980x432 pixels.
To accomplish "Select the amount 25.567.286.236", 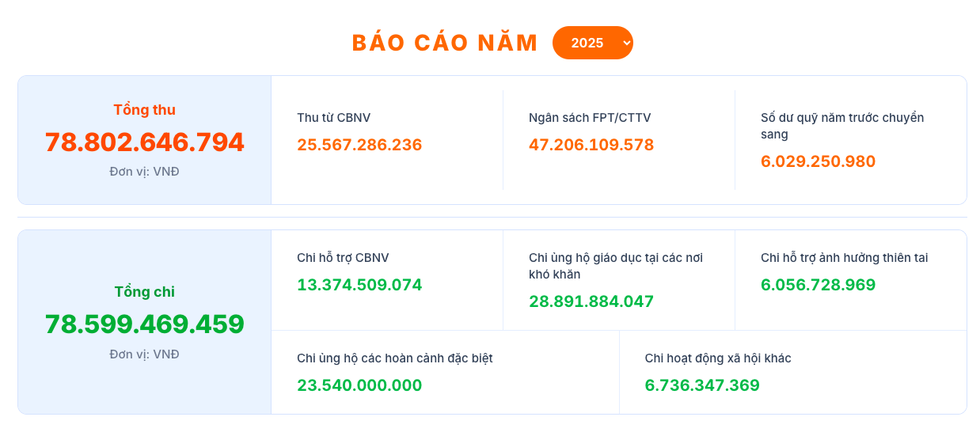I will click(x=359, y=145).
